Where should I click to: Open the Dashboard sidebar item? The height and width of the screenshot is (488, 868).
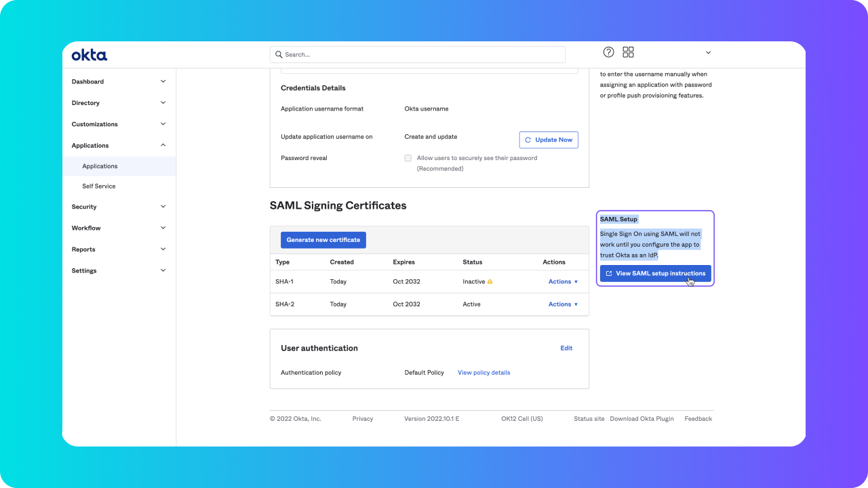(x=119, y=81)
